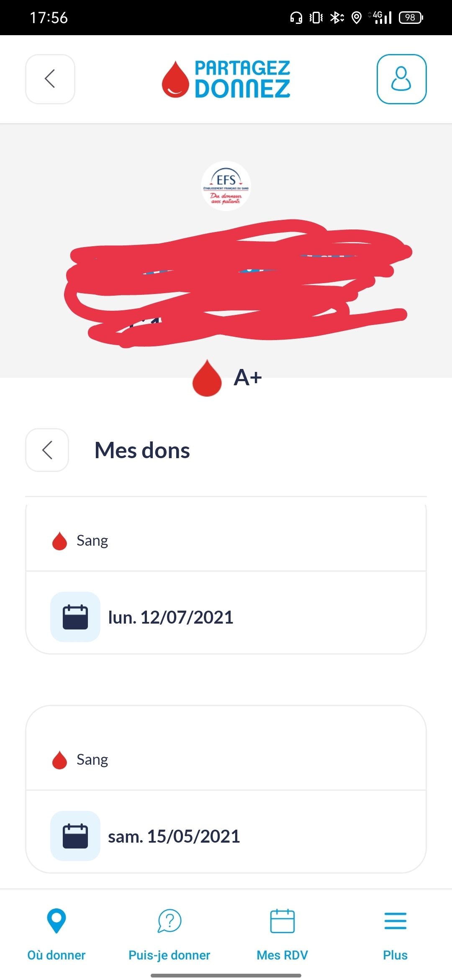The height and width of the screenshot is (980, 452).
Task: Tap the Mes dons heading
Action: (142, 450)
